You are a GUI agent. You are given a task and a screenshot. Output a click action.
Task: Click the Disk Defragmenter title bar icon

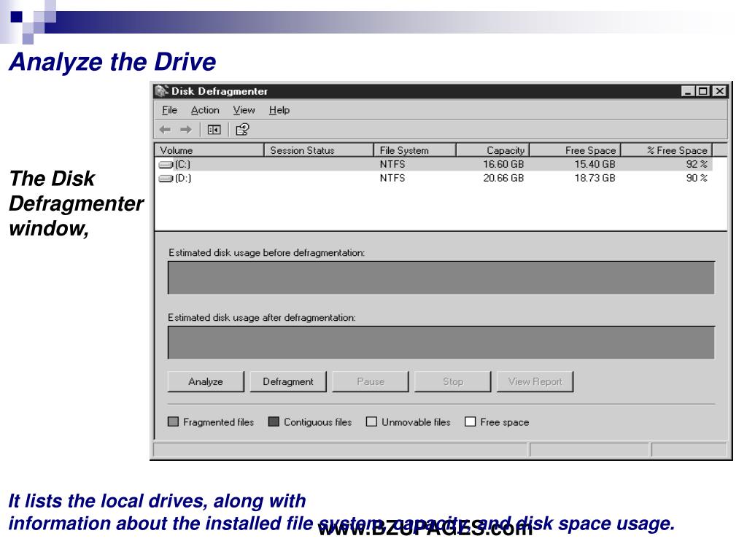pyautogui.click(x=162, y=91)
